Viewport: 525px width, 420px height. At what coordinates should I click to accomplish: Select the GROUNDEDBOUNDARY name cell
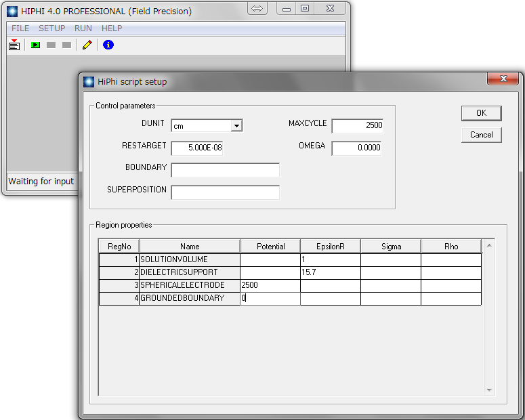click(x=190, y=298)
